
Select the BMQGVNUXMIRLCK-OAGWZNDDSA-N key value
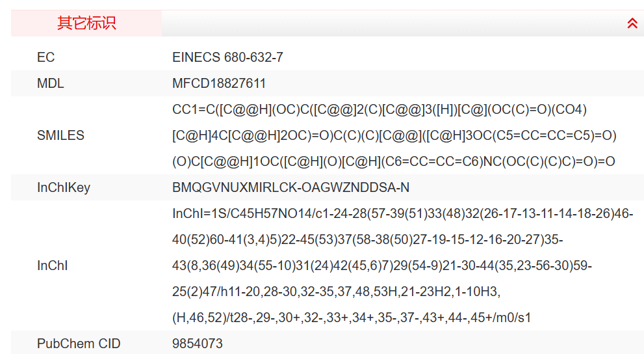coord(290,187)
